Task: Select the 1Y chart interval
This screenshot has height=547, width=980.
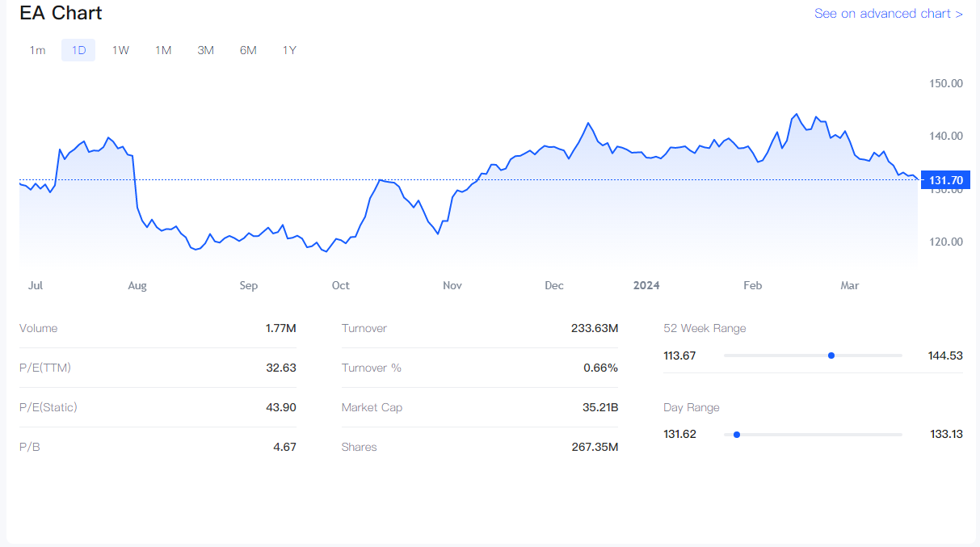Action: point(289,50)
